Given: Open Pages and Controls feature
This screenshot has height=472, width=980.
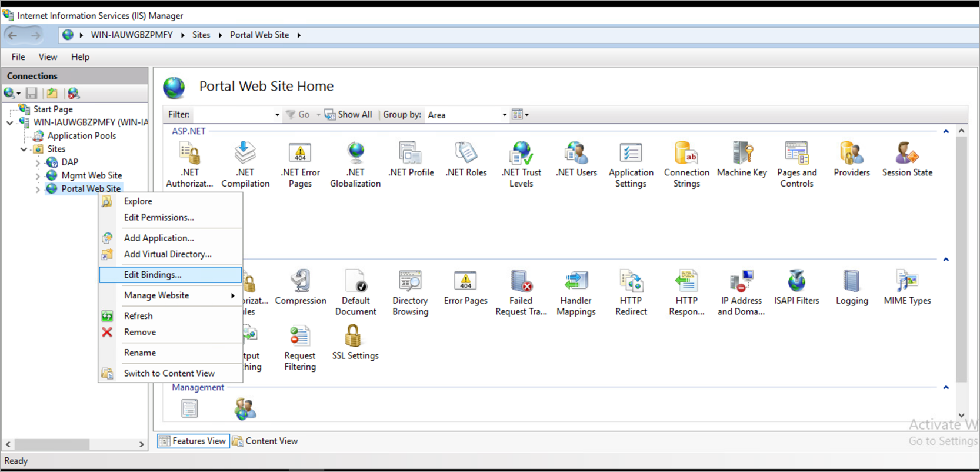Looking at the screenshot, I should pos(797,165).
